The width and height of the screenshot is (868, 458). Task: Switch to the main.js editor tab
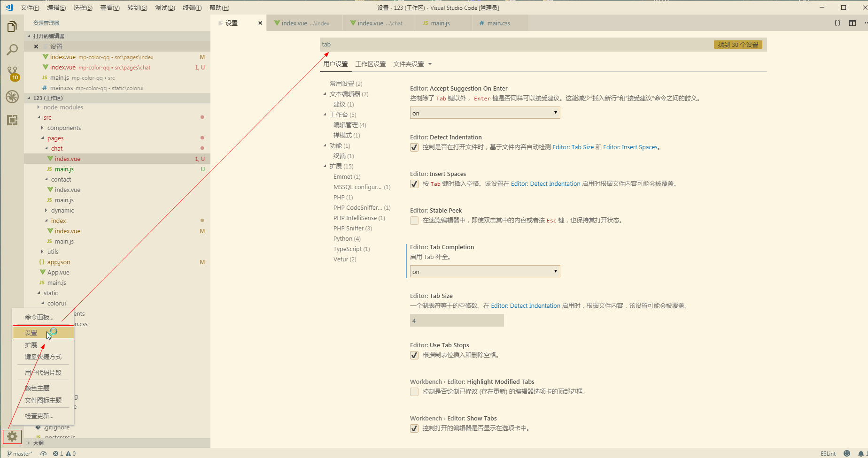tap(444, 23)
